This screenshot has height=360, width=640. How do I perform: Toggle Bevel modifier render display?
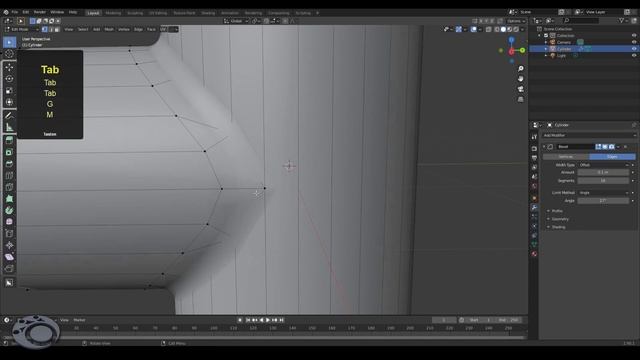click(x=611, y=147)
